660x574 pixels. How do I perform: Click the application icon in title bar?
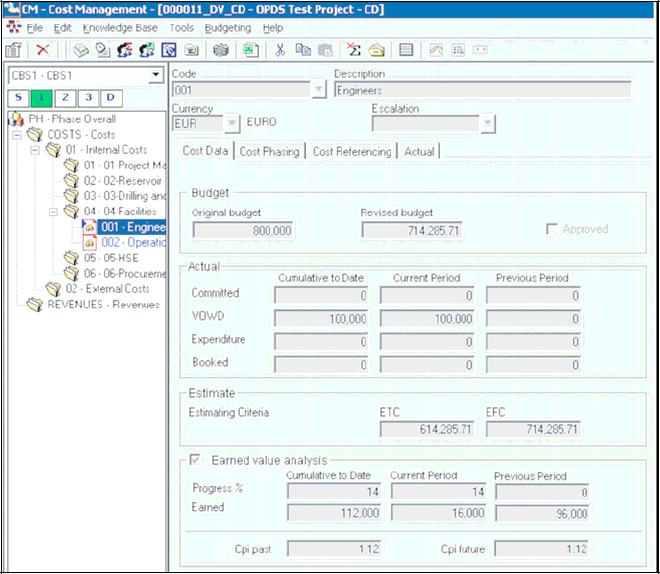pyautogui.click(x=12, y=9)
